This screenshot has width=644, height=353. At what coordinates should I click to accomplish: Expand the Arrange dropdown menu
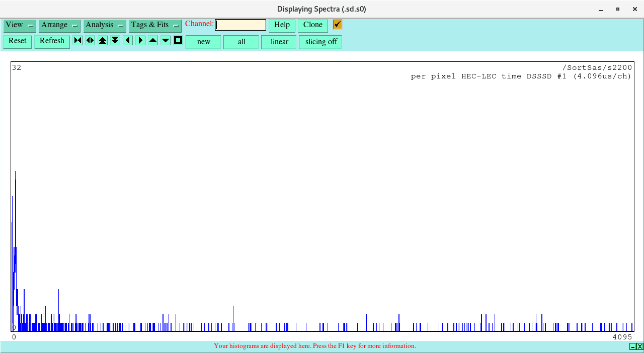(x=59, y=25)
